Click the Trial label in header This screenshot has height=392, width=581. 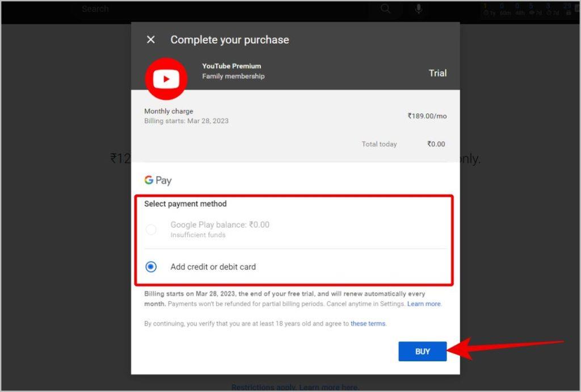click(x=437, y=73)
